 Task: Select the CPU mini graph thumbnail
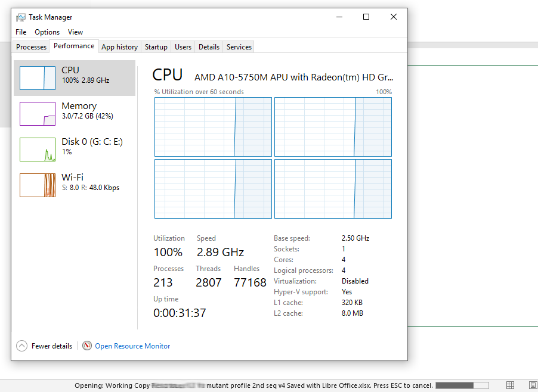(38, 78)
